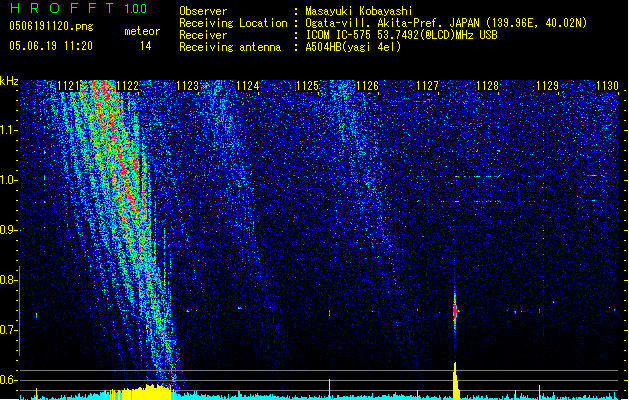The image size is (629, 400).
Task: Click the meteor count value 14
Action: (x=146, y=46)
